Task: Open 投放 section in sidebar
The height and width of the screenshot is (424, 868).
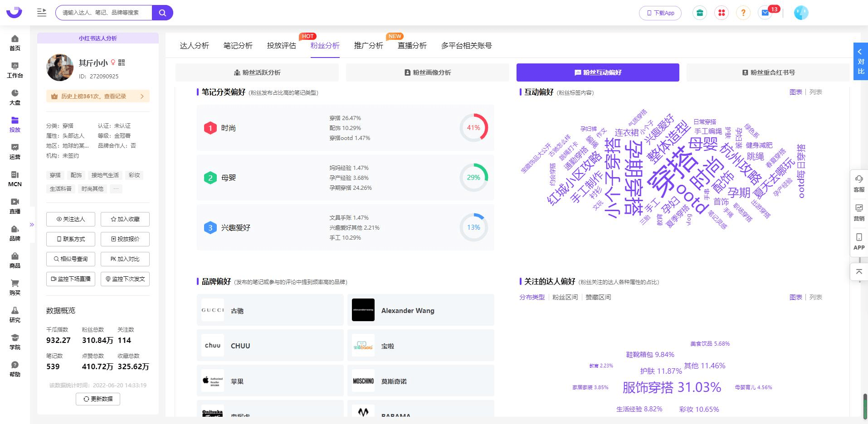Action: [15, 125]
